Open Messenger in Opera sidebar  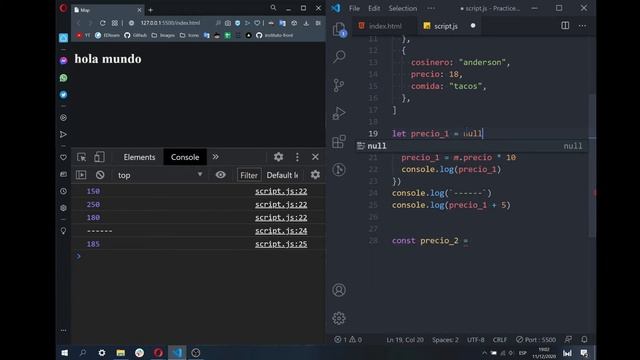63,61
